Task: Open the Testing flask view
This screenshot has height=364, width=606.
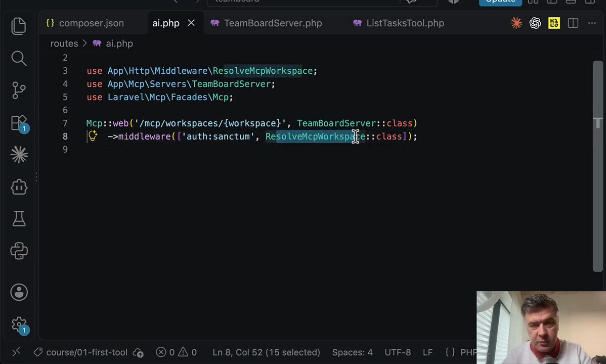Action: pos(19,219)
